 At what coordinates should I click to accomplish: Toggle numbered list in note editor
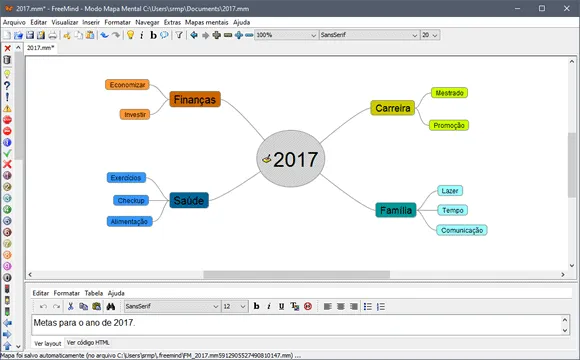click(x=381, y=306)
